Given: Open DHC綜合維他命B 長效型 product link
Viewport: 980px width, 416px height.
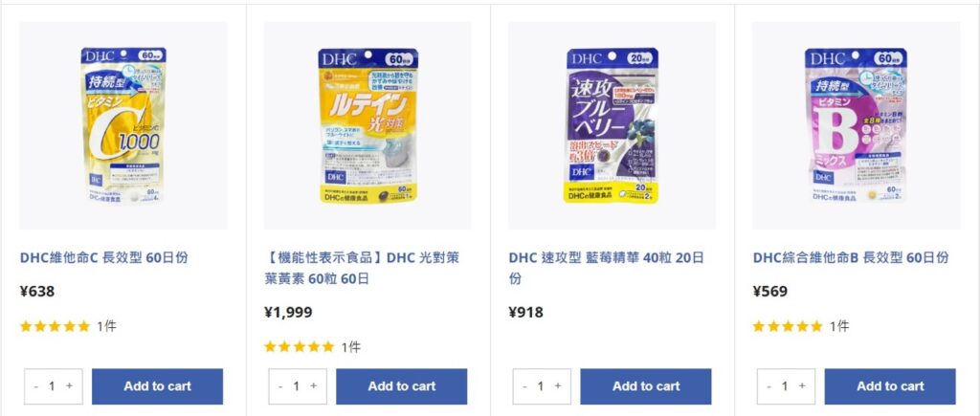Looking at the screenshot, I should point(851,257).
